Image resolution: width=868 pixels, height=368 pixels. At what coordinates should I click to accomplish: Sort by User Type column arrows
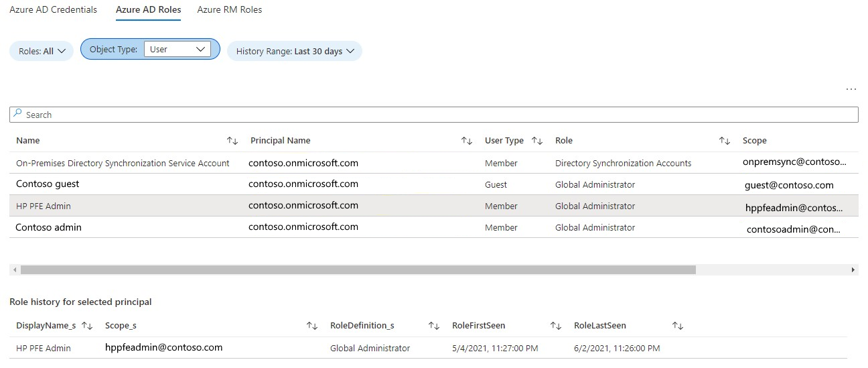click(536, 141)
